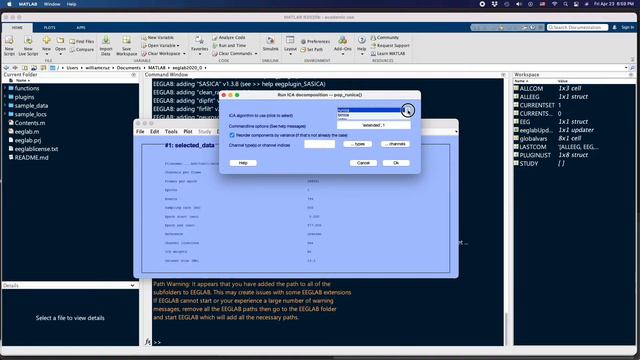Screen dimensions: 640x360
Task: Click Learn MATLAB in Resources
Action: tap(388, 53)
